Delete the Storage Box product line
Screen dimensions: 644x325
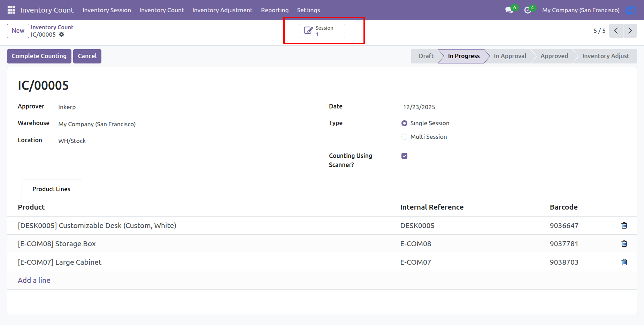[624, 244]
